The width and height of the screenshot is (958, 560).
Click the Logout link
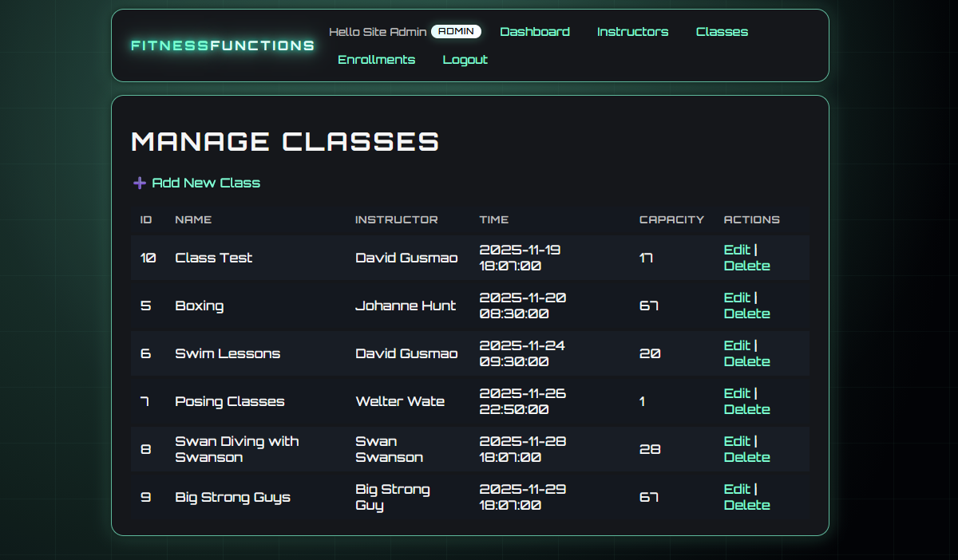coord(465,59)
